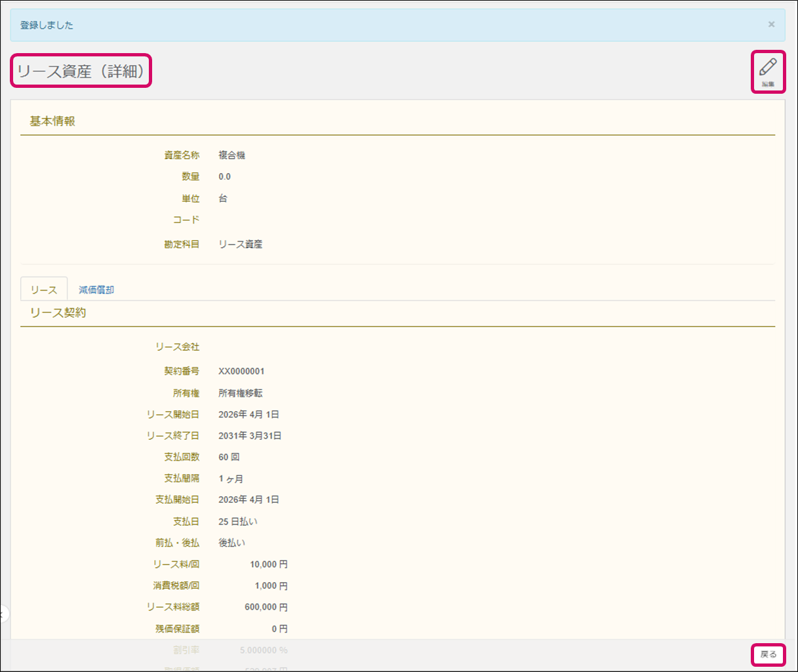Click the 後払い payment timing value

231,543
